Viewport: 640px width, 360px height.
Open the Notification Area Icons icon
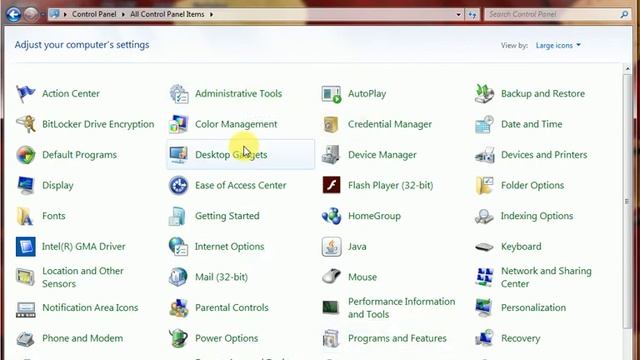tap(25, 309)
